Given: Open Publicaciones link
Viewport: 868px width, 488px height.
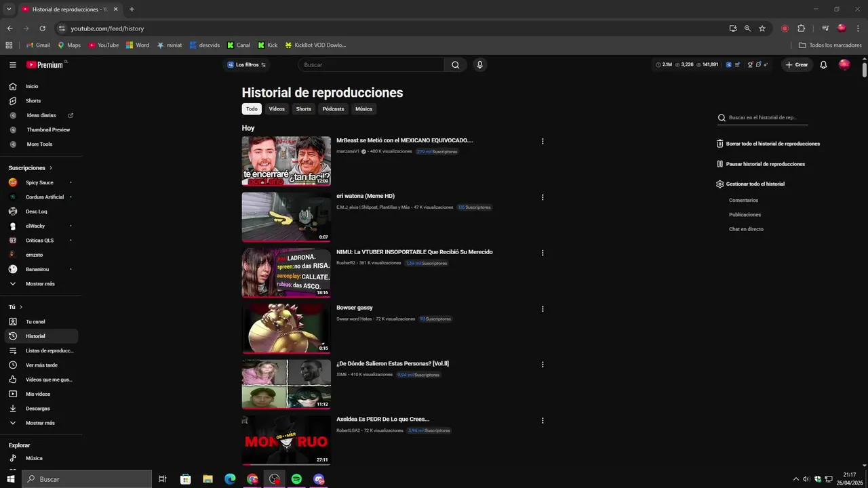Looking at the screenshot, I should pos(745,215).
